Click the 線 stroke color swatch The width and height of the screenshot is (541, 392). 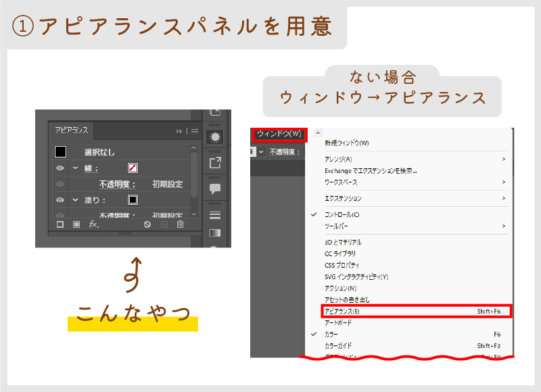[133, 168]
